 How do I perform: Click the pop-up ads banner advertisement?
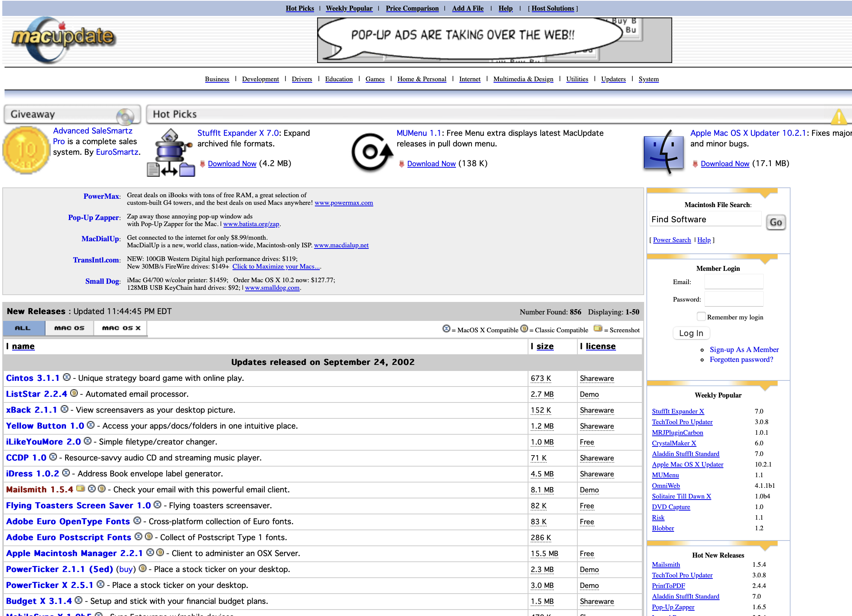[x=494, y=40]
